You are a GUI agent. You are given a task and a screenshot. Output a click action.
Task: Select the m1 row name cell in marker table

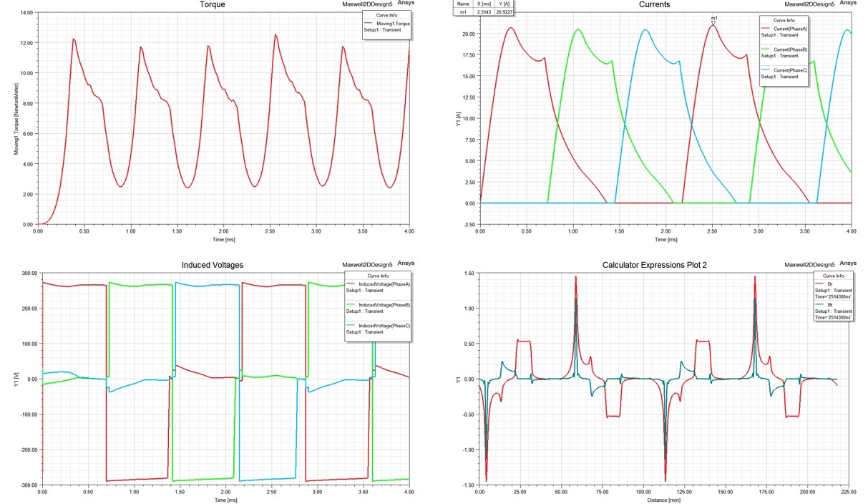pyautogui.click(x=462, y=11)
